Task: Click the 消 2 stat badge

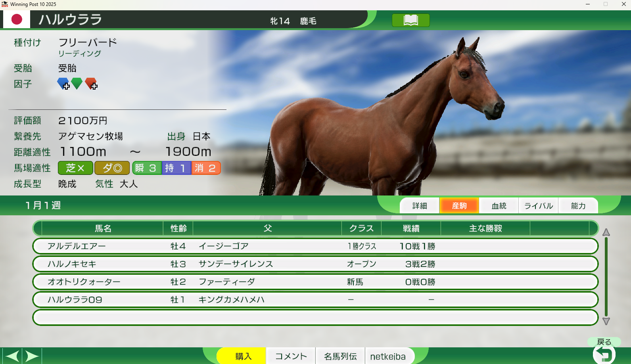Action: [206, 168]
